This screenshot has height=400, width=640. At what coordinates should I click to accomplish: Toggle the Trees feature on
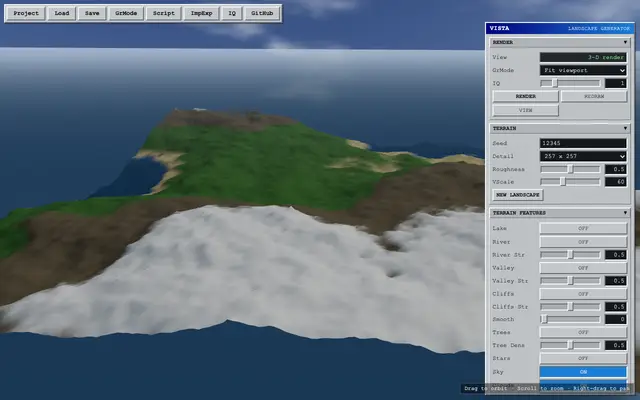click(x=583, y=332)
